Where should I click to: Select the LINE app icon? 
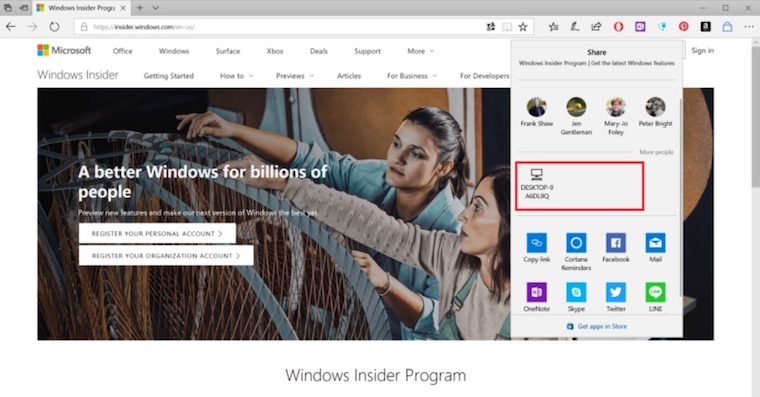tap(655, 292)
